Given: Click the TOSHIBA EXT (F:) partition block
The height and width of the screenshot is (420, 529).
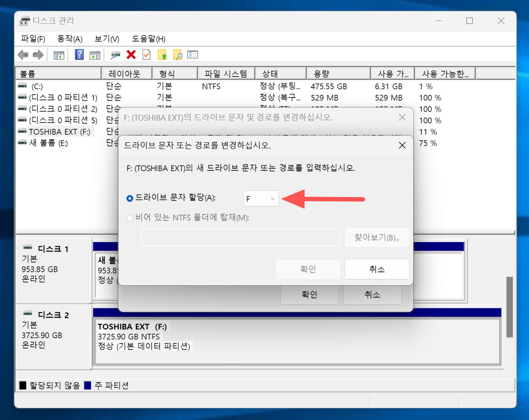Looking at the screenshot, I should pos(297,341).
